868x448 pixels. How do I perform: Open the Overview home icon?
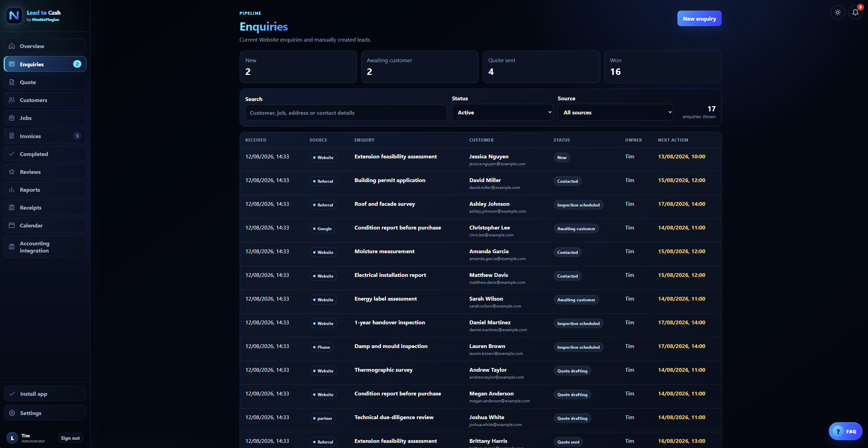tap(12, 46)
